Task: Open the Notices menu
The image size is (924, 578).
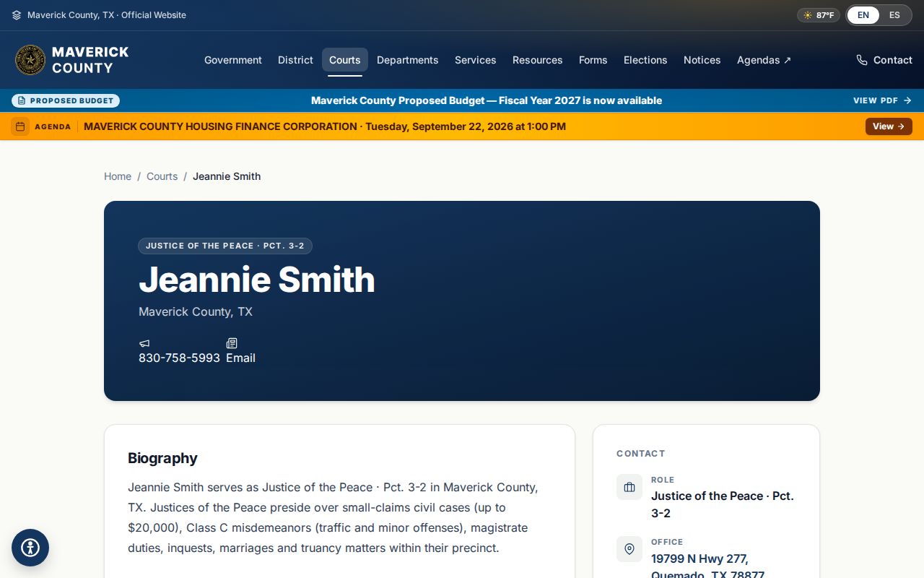Action: (702, 60)
